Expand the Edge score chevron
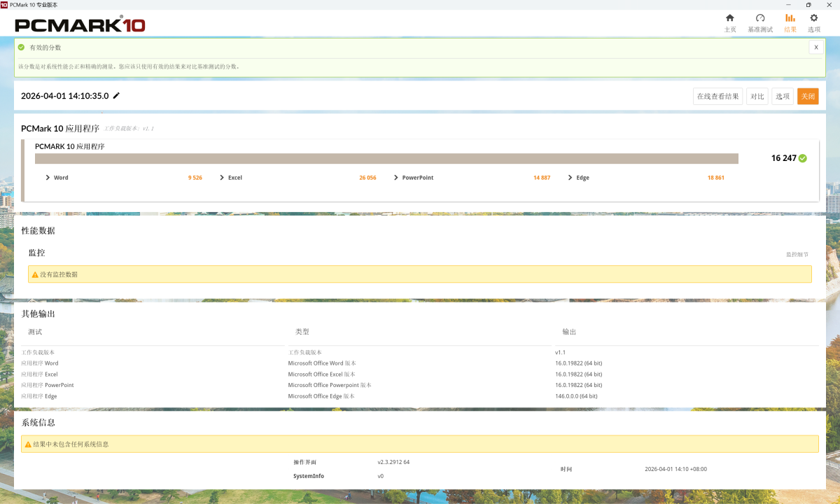840x504 pixels. (570, 178)
